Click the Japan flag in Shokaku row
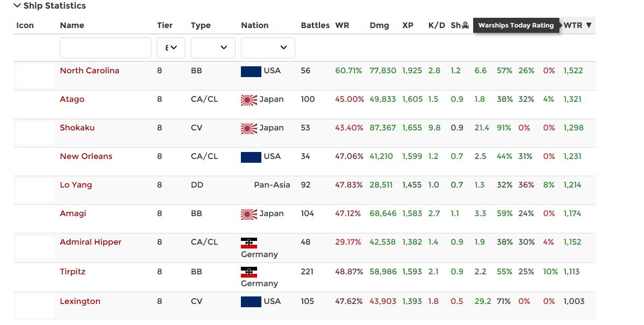 (x=249, y=128)
